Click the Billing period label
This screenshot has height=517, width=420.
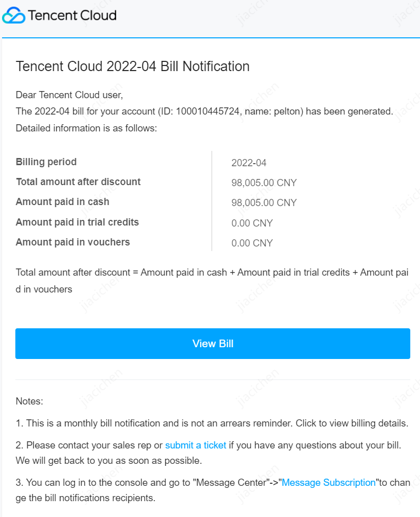point(46,162)
